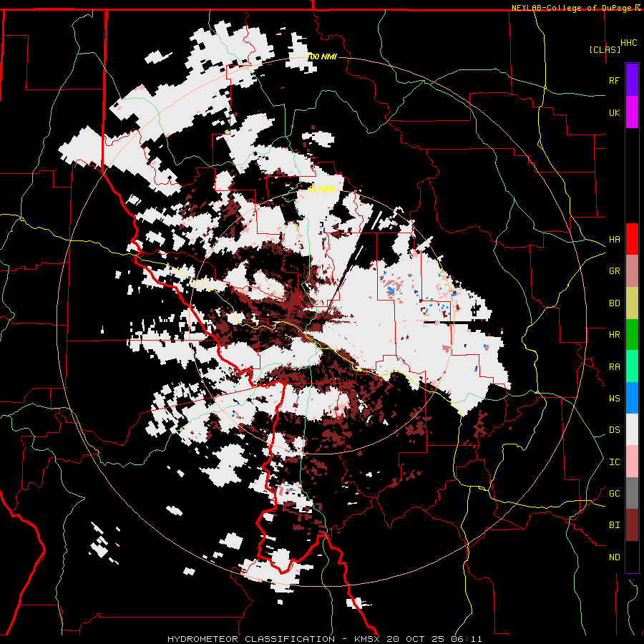Click the HA legend label

click(614, 239)
